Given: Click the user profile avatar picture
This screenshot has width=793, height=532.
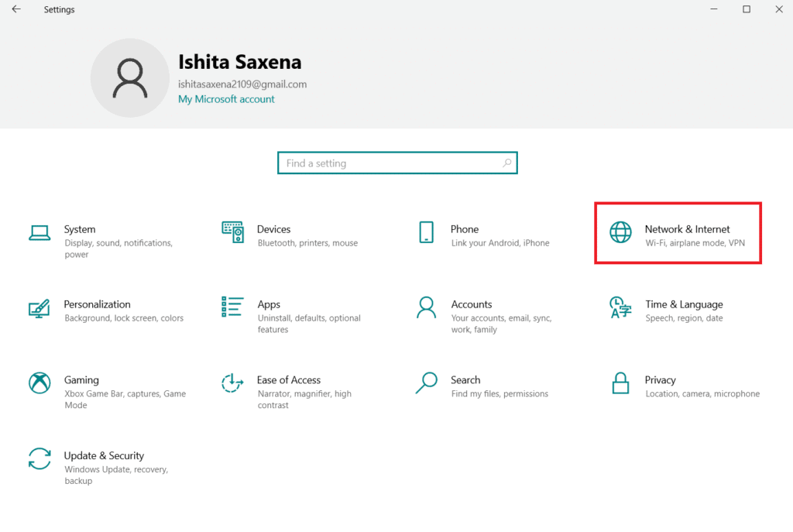Looking at the screenshot, I should pos(129,77).
